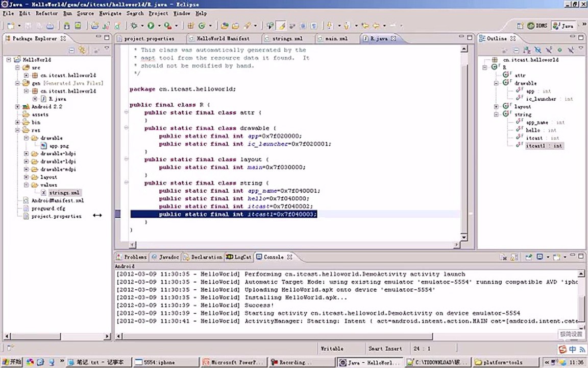The image size is (588, 368).
Task: Click Collapse All in Outline toolbar
Action: [516, 50]
